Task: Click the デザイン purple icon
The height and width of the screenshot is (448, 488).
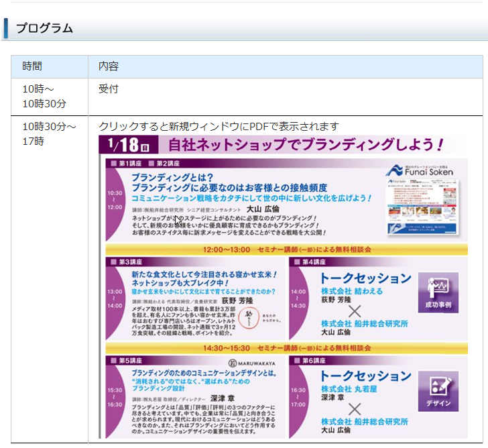Action: click(438, 392)
